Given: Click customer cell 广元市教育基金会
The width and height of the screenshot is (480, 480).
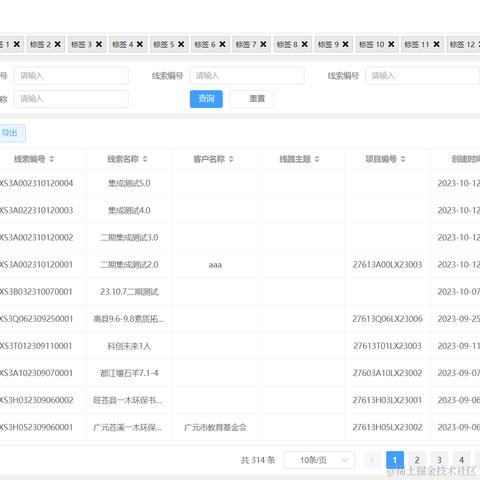Looking at the screenshot, I should click(215, 427).
